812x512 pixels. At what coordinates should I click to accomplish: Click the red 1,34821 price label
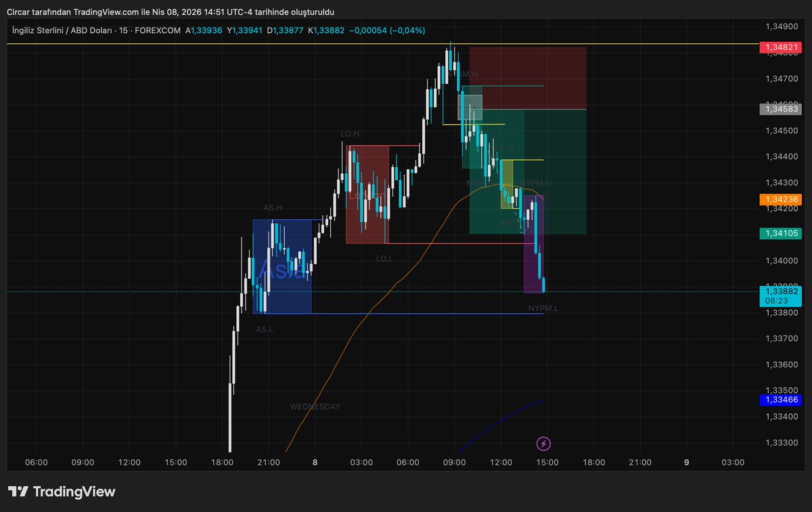780,47
